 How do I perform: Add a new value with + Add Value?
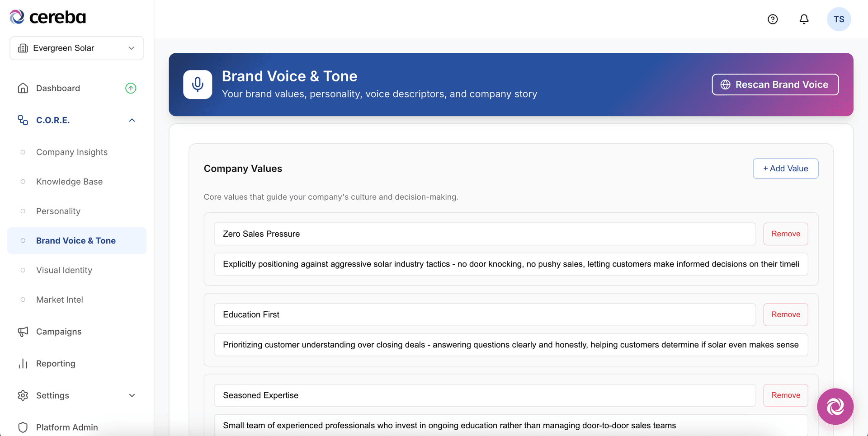[x=785, y=168]
